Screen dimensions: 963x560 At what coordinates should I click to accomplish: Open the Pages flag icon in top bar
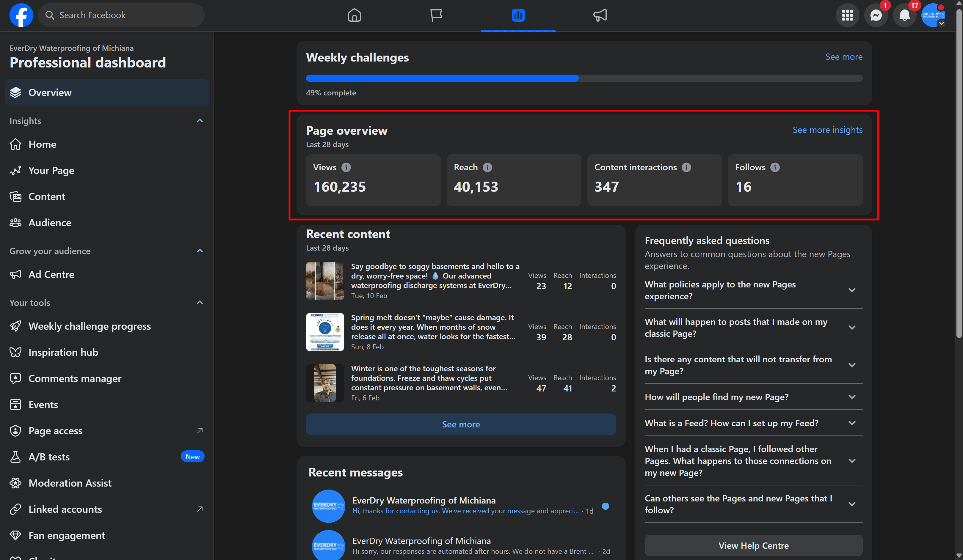(x=436, y=15)
